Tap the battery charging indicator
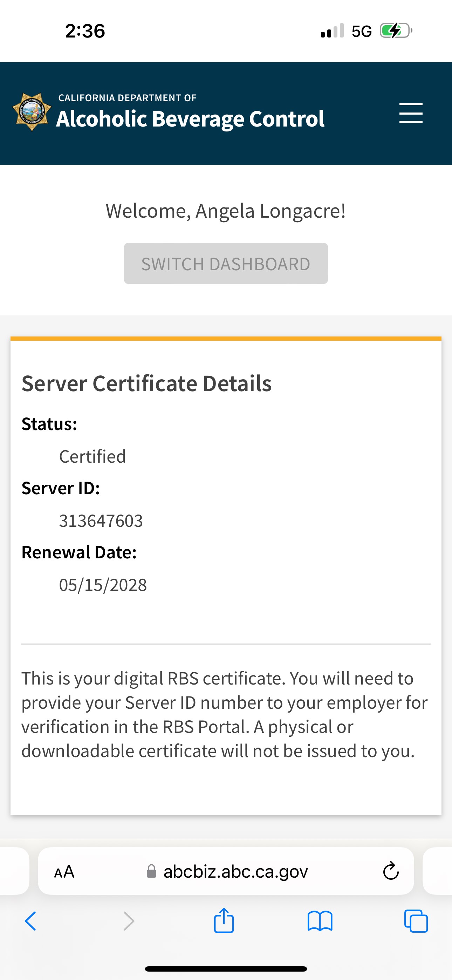This screenshot has height=980, width=452. (x=396, y=31)
